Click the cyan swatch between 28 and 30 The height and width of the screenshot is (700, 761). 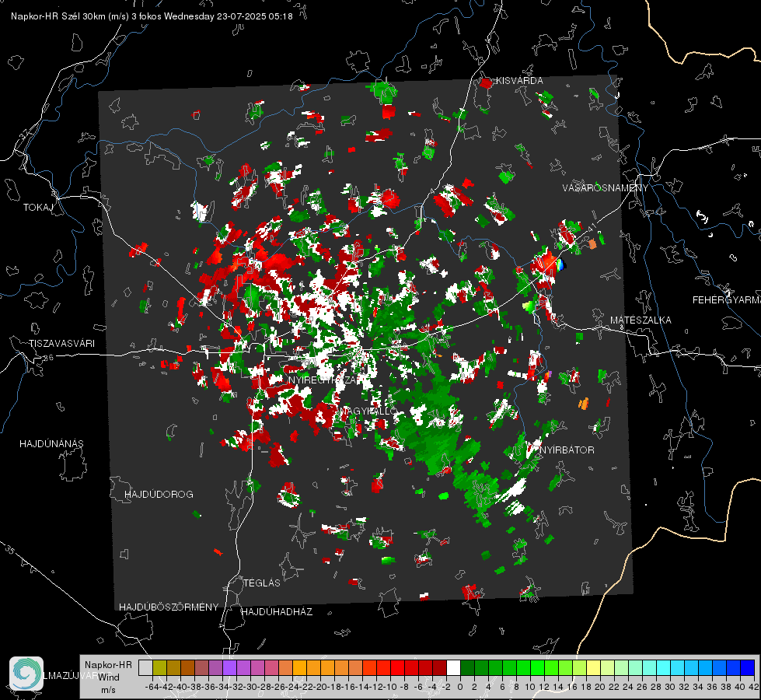(664, 668)
